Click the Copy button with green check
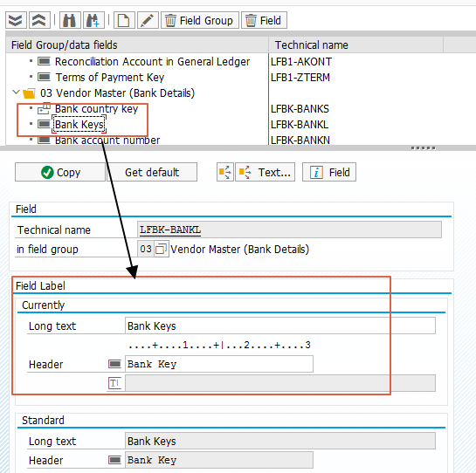 (x=60, y=172)
